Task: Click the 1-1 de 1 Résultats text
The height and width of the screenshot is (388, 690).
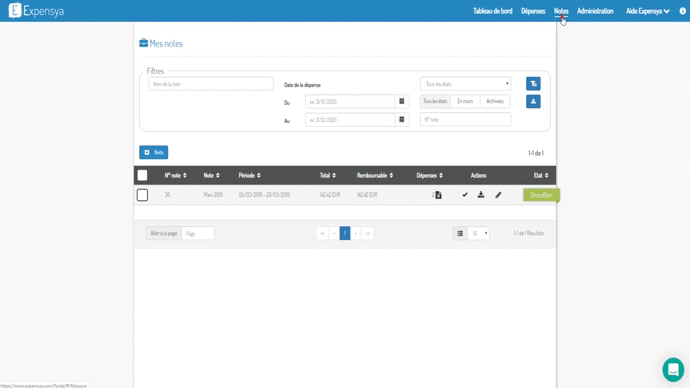Action: pyautogui.click(x=529, y=233)
